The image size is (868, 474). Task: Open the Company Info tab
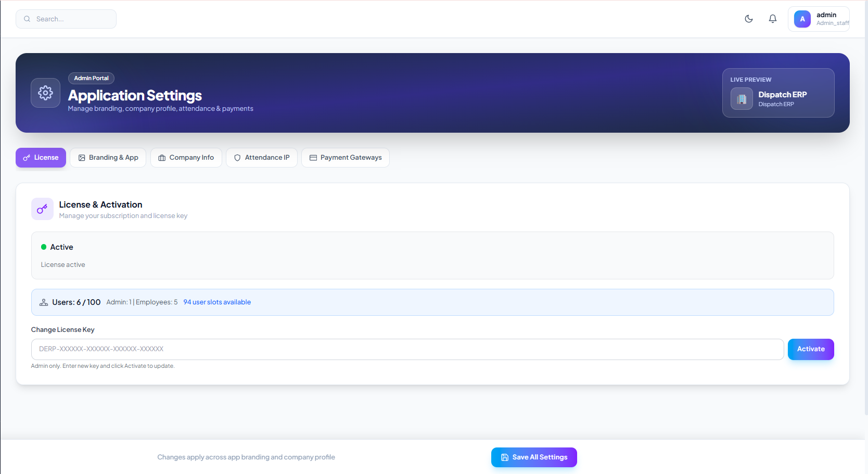(186, 158)
